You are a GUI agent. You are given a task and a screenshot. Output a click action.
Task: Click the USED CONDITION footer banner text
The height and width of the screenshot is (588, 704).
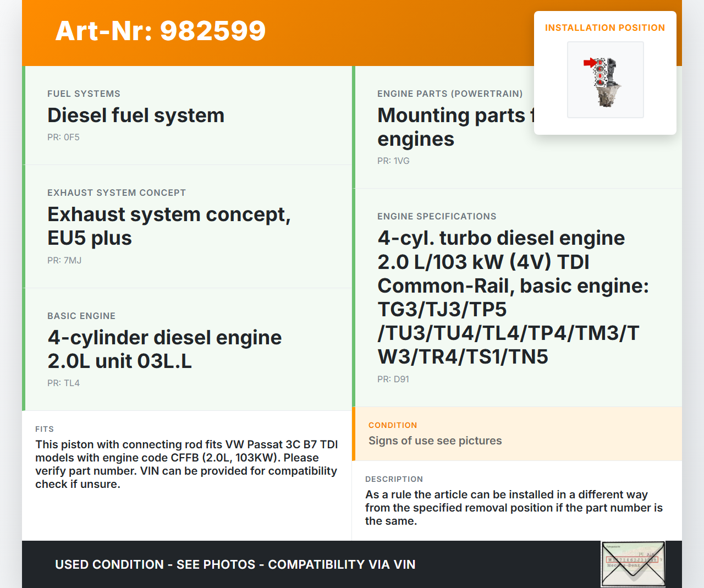tap(235, 565)
